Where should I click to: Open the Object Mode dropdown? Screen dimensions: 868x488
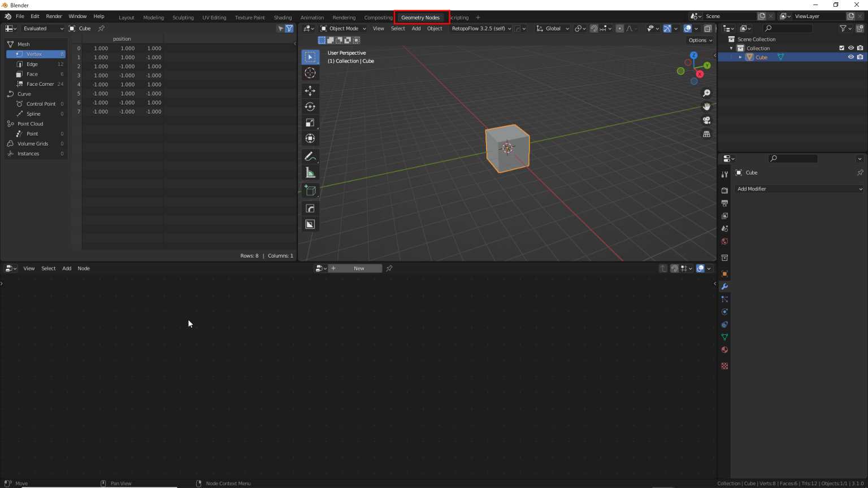(x=344, y=28)
